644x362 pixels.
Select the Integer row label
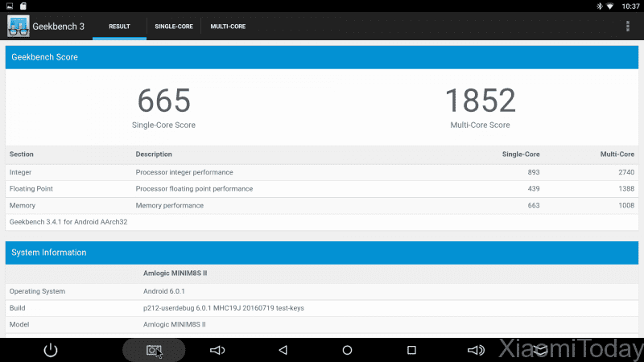click(21, 172)
